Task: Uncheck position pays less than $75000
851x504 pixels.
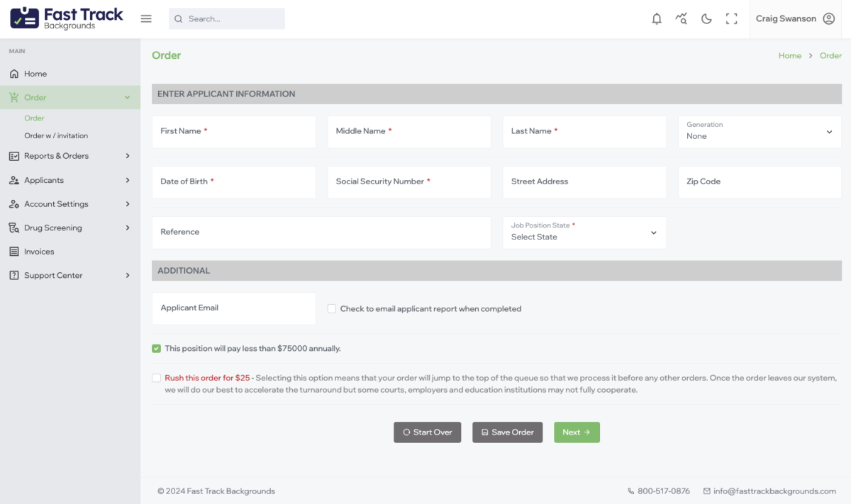Action: coord(156,349)
